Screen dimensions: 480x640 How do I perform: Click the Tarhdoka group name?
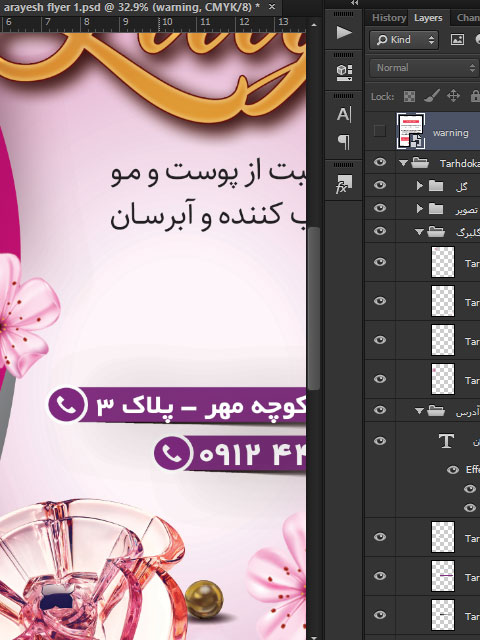[x=460, y=163]
